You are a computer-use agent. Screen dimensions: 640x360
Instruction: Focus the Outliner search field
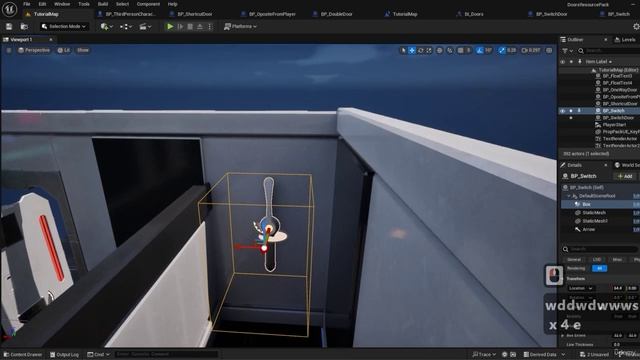(610, 51)
